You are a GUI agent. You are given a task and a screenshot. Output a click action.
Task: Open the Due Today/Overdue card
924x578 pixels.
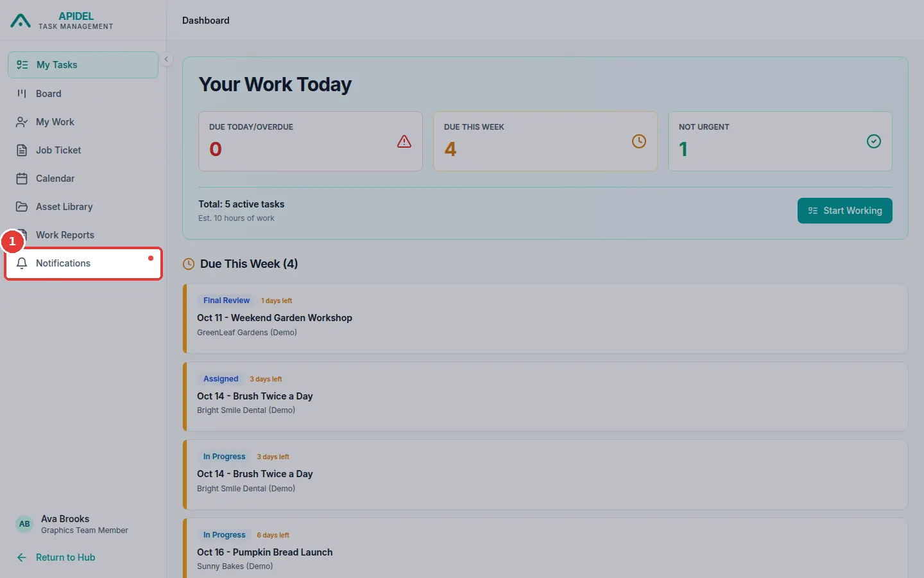pos(311,141)
